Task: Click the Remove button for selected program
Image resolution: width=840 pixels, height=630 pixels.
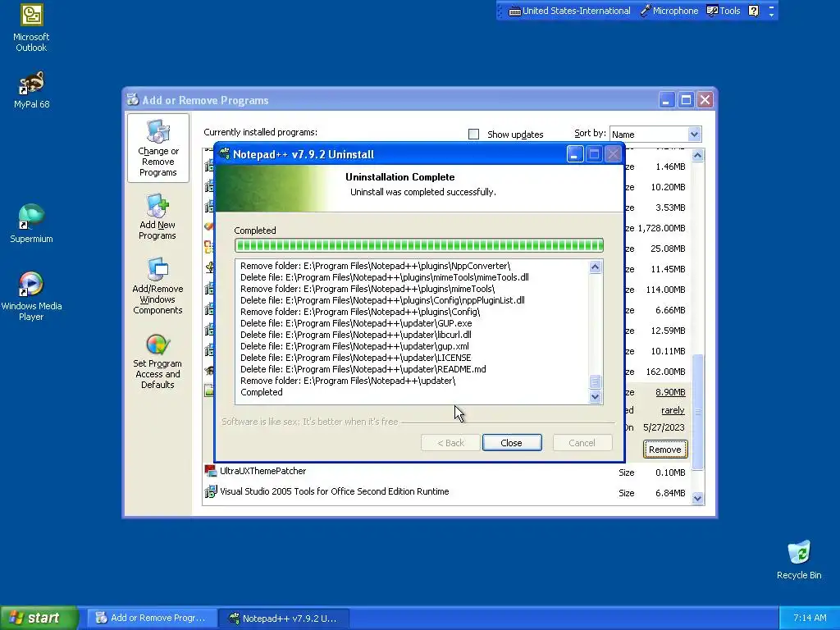Action: [x=664, y=450]
